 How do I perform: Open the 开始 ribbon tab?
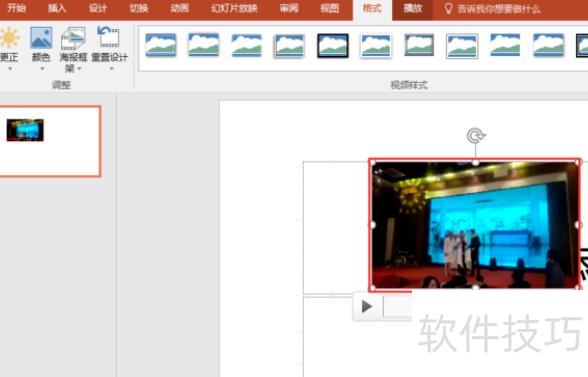point(16,8)
